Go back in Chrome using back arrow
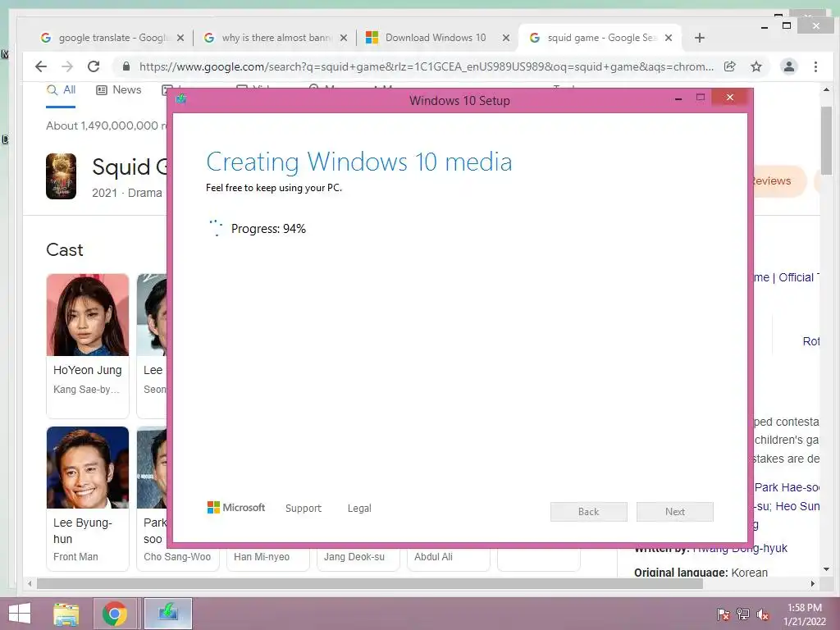This screenshot has width=840, height=630. tap(41, 66)
